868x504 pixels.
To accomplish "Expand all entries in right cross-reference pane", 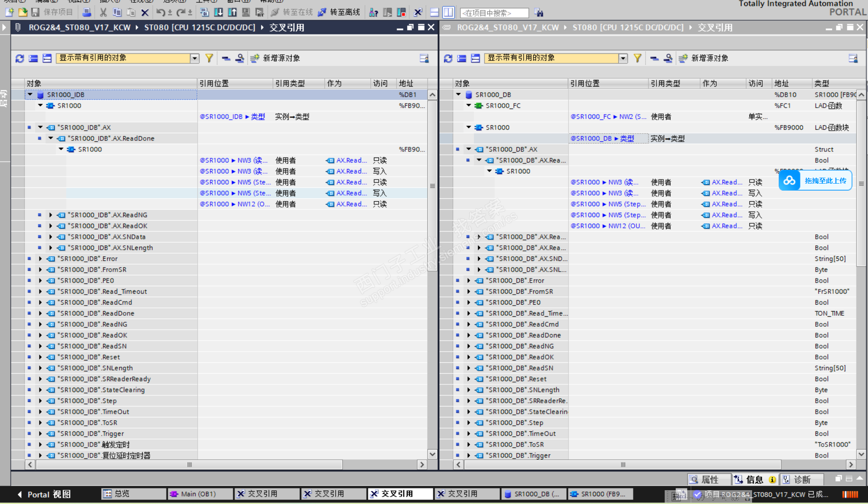I will 476,58.
